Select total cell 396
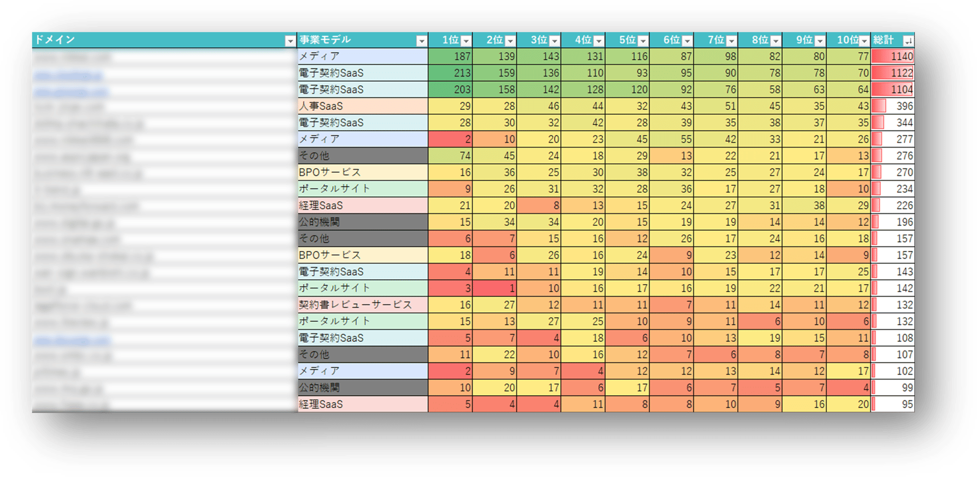The image size is (980, 478). point(893,106)
